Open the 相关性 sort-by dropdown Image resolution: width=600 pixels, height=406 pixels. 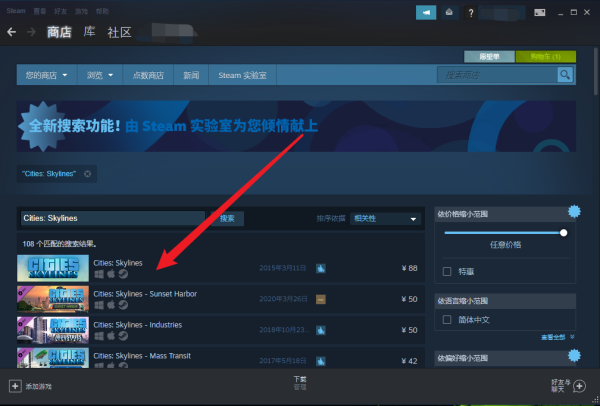385,218
